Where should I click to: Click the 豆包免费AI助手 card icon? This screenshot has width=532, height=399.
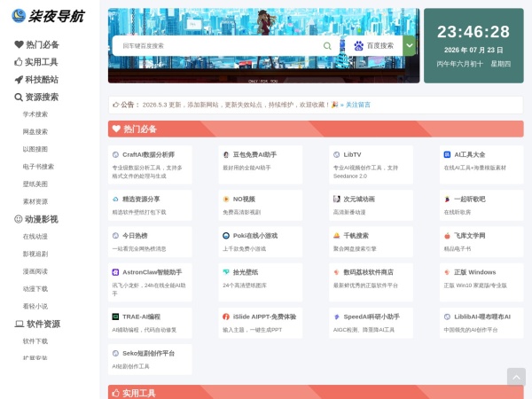pos(226,154)
